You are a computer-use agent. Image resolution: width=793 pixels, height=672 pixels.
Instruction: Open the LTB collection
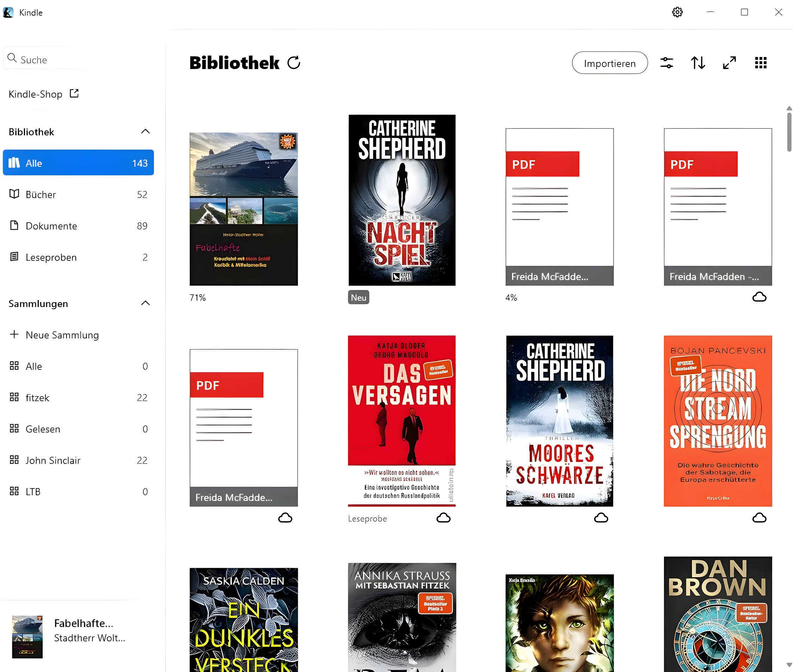click(x=78, y=491)
